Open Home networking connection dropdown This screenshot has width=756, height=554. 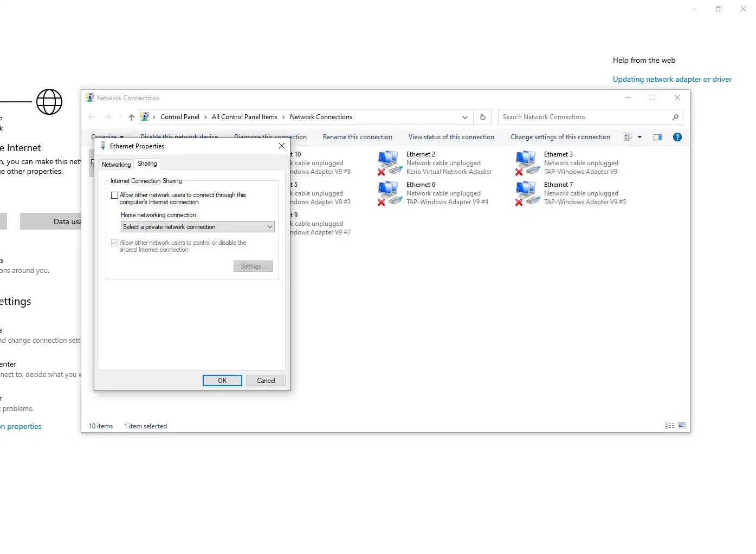click(x=197, y=227)
